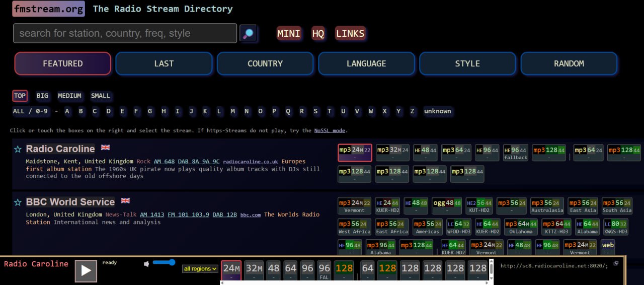Select BBC's ogg 48 stream box

click(447, 205)
